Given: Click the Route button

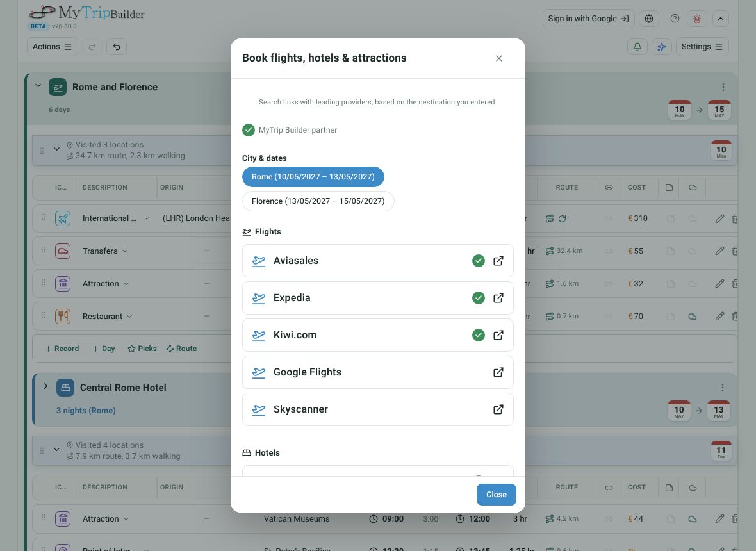Looking at the screenshot, I should (x=181, y=349).
